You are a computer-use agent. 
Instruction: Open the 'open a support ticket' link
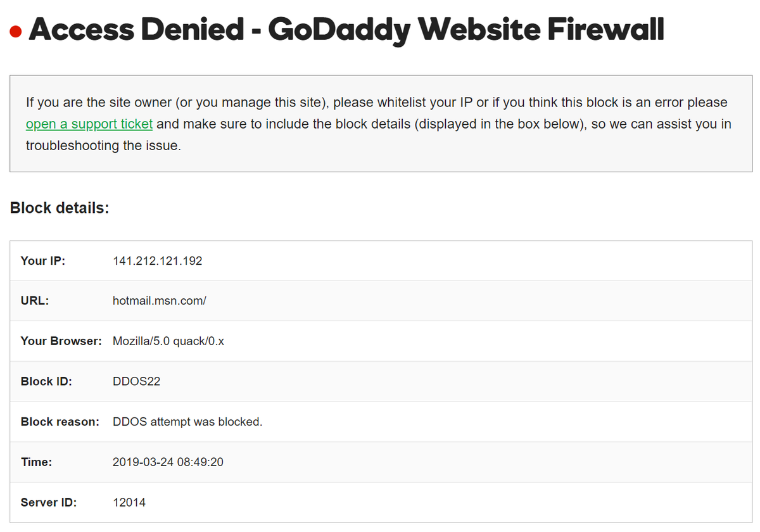89,124
